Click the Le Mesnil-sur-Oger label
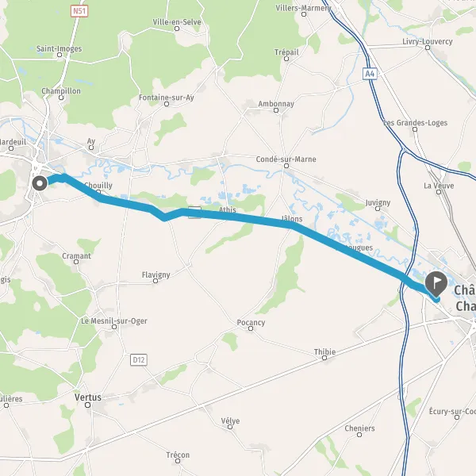Viewport: 476px width, 476px height. (x=113, y=321)
